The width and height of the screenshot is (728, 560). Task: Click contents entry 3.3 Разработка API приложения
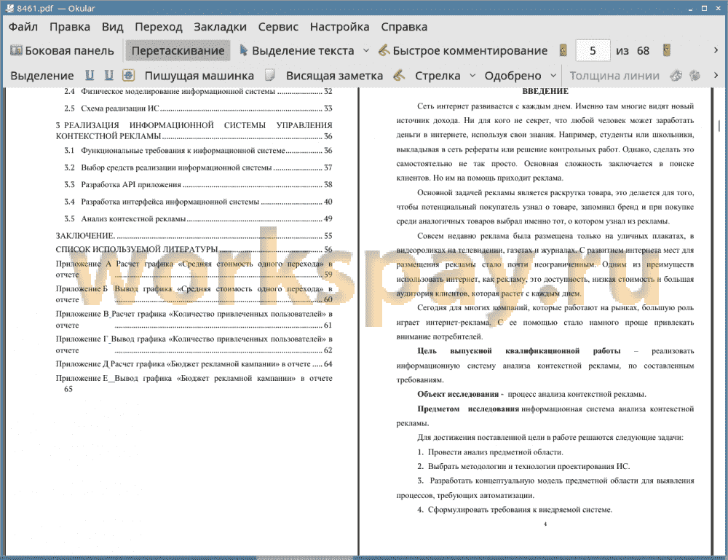click(198, 185)
